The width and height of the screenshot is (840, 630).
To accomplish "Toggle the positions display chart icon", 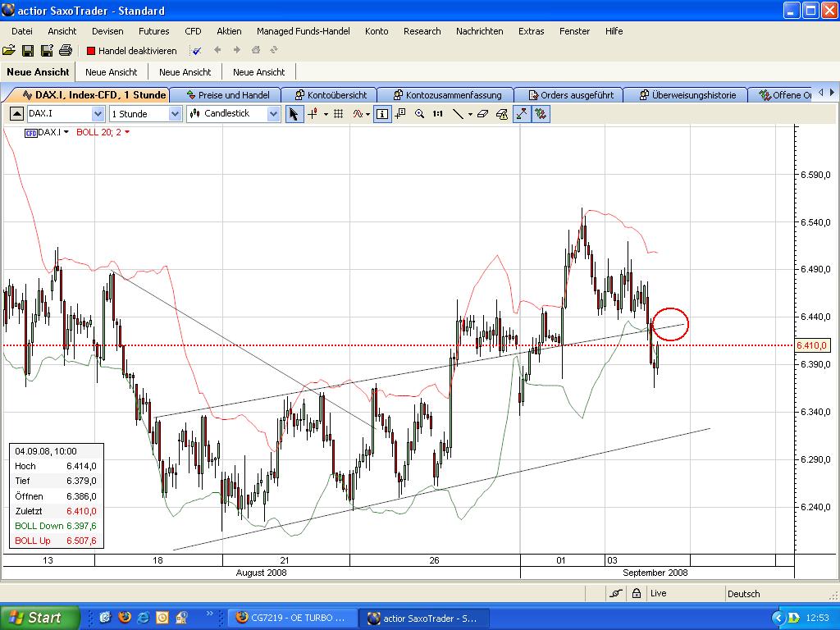I will 541,113.
